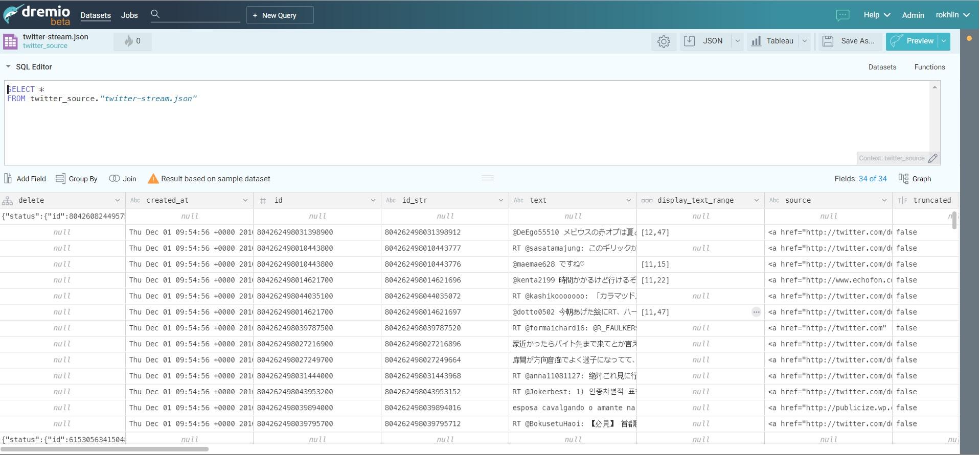The image size is (980, 455).
Task: Click the horizontal scrollbar of results table
Action: 104,449
